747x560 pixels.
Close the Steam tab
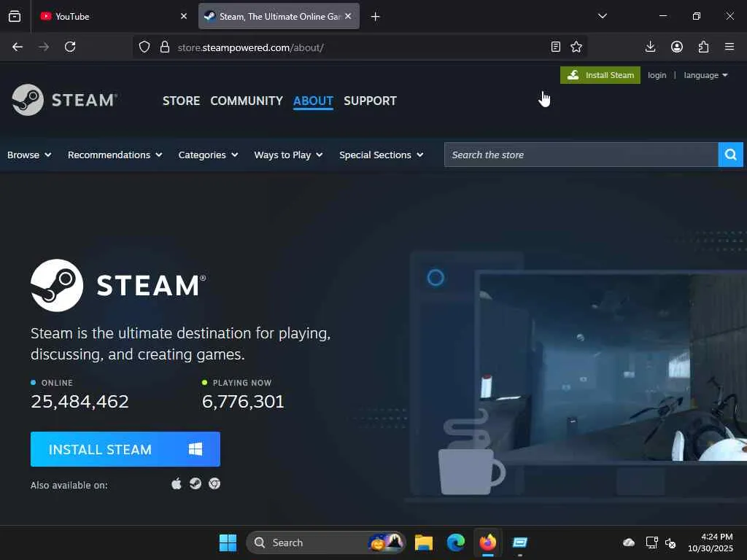click(348, 16)
